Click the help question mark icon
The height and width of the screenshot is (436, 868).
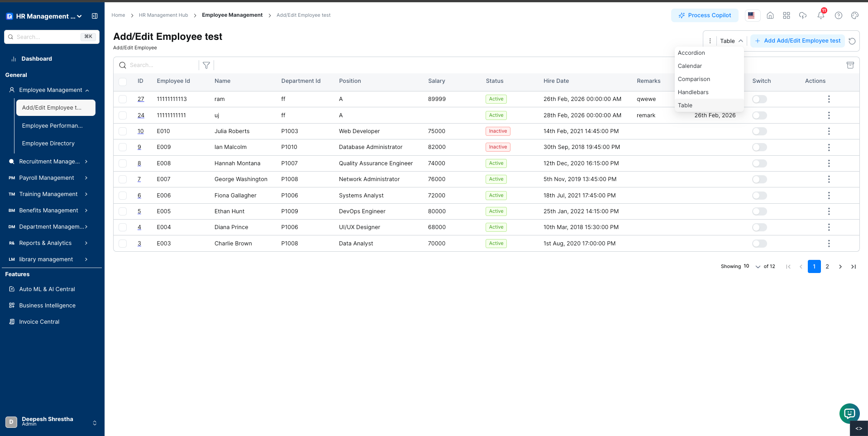point(838,15)
